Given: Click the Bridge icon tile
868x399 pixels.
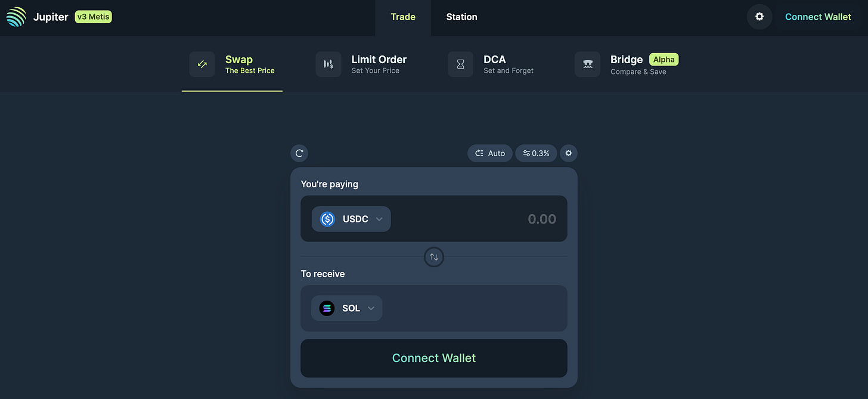Looking at the screenshot, I should tap(587, 64).
